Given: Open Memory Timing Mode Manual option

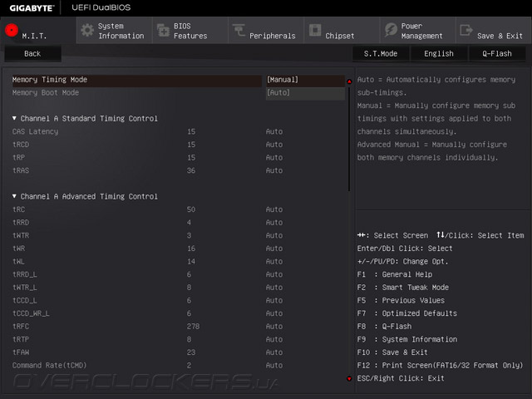Looking at the screenshot, I should pyautogui.click(x=283, y=81).
